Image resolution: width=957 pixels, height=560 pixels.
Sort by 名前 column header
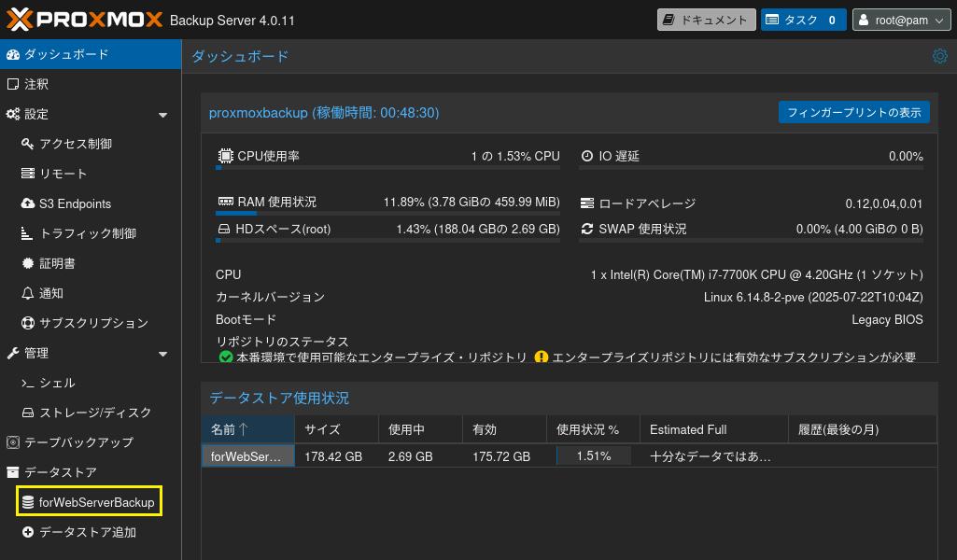point(247,429)
